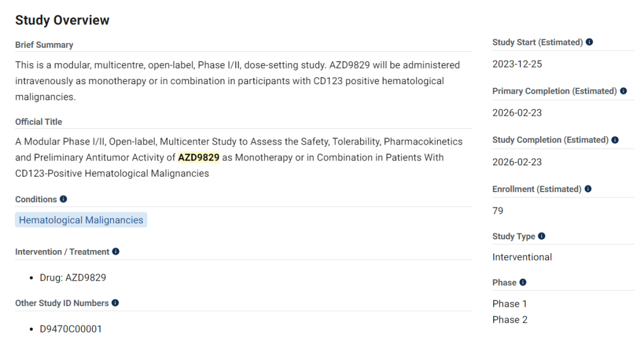Open the Study Completion (Estimated) info icon
The width and height of the screenshot is (644, 342).
pos(615,140)
